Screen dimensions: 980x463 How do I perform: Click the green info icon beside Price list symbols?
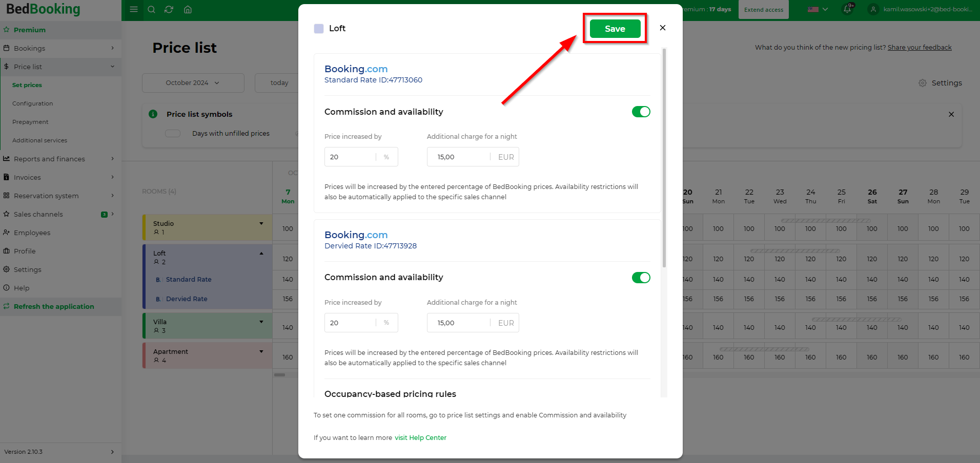(x=153, y=114)
